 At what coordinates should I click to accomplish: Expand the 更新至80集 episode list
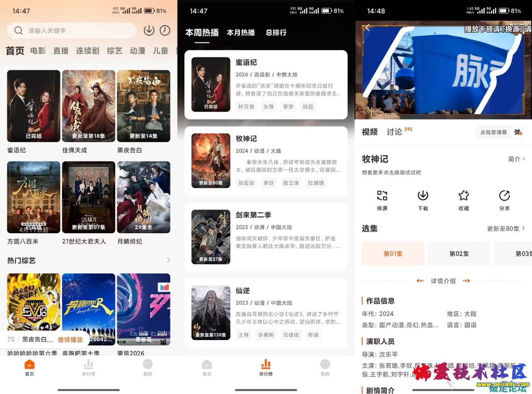506,229
